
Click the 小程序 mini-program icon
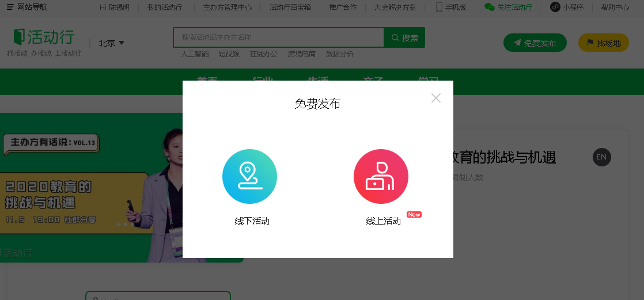555,7
